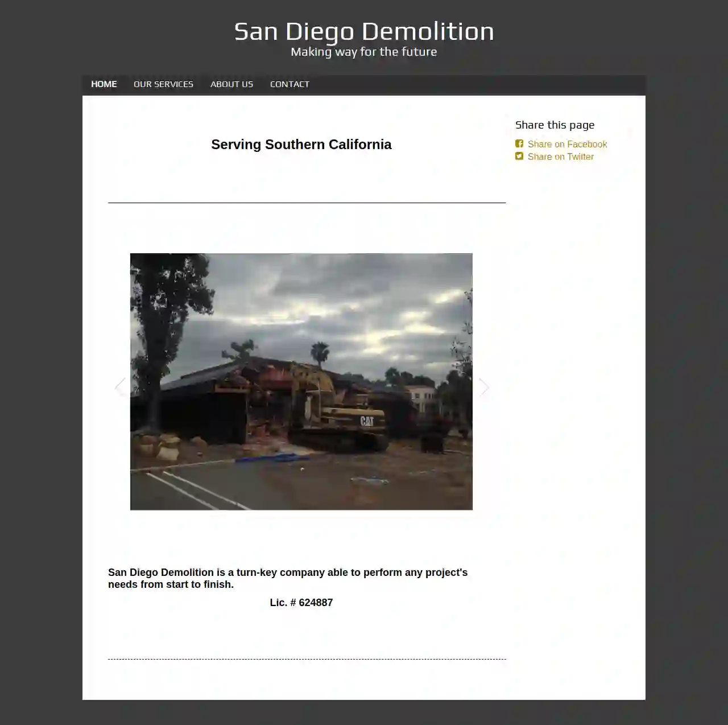Click the Lic. # 624887 text
The height and width of the screenshot is (725, 728).
[301, 603]
